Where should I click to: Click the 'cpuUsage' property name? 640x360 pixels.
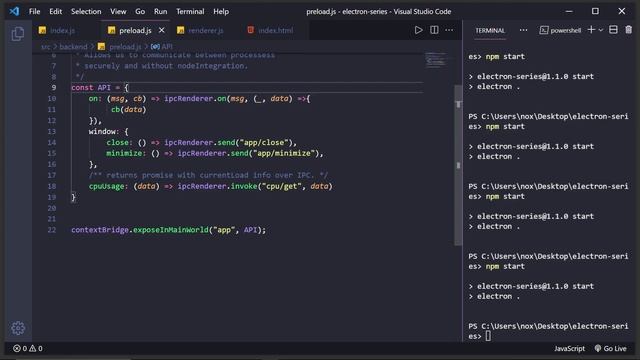(106, 186)
